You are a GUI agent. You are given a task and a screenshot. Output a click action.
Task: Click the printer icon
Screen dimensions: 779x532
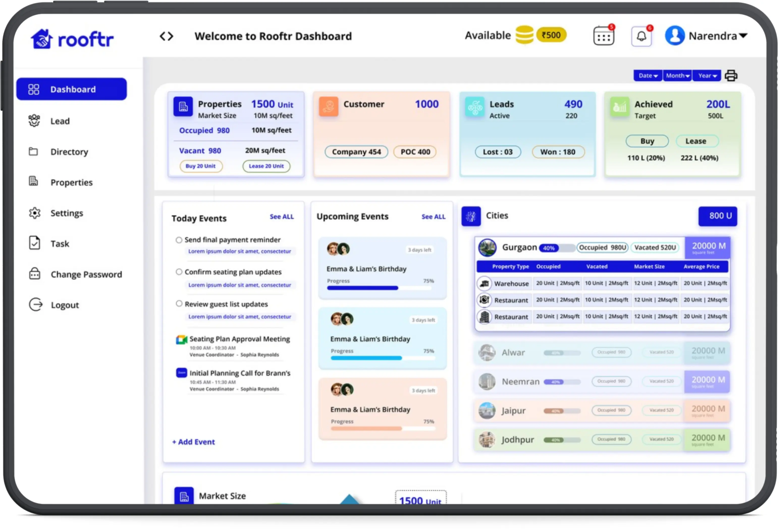731,76
